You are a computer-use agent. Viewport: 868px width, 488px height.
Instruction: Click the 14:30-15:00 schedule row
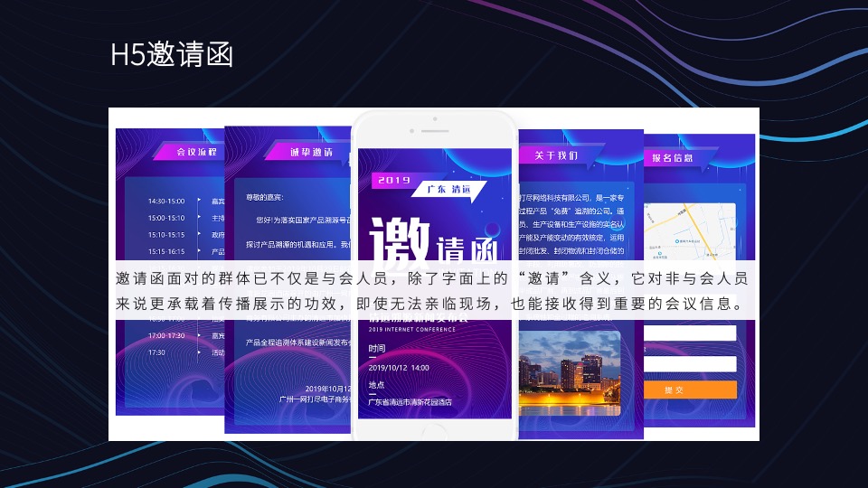pyautogui.click(x=186, y=201)
